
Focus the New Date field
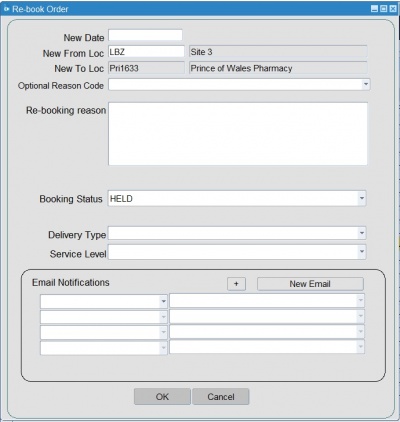pos(145,35)
